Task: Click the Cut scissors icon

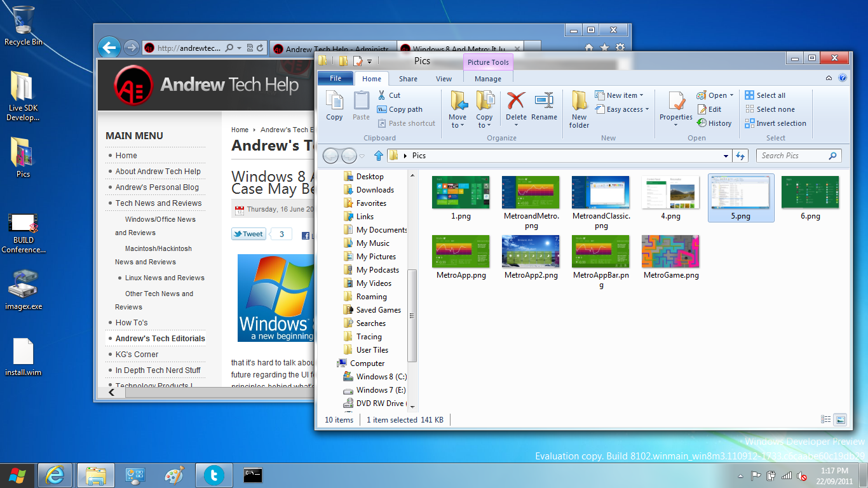Action: pyautogui.click(x=381, y=95)
